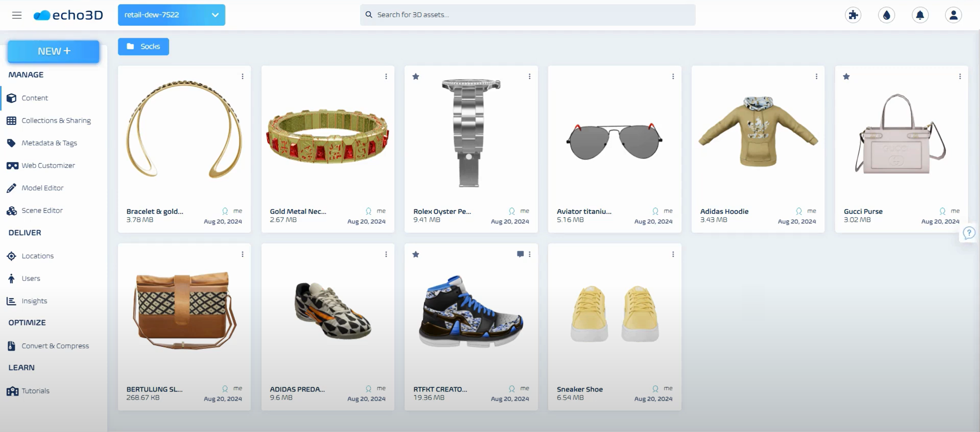Click the help question mark icon
Image resolution: width=980 pixels, height=432 pixels.
pyautogui.click(x=969, y=233)
